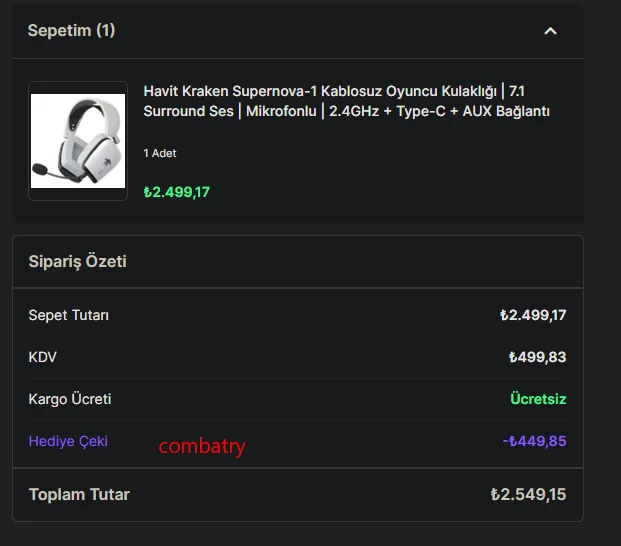
Task: Click the green ₺2.499,17 product price
Action: pos(176,192)
